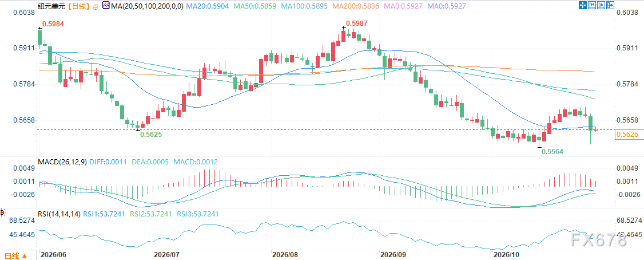Click the pink MA0:0.5927 label
Image resolution: width=644 pixels, height=260 pixels.
(x=401, y=6)
